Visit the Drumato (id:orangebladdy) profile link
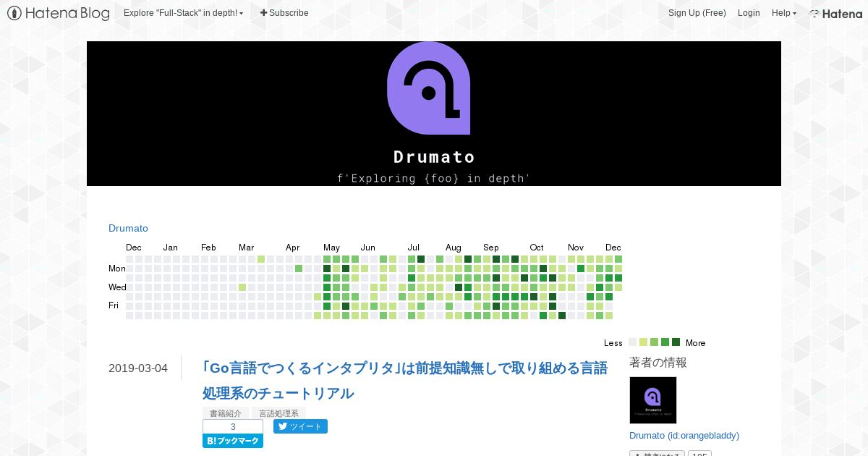 click(684, 435)
